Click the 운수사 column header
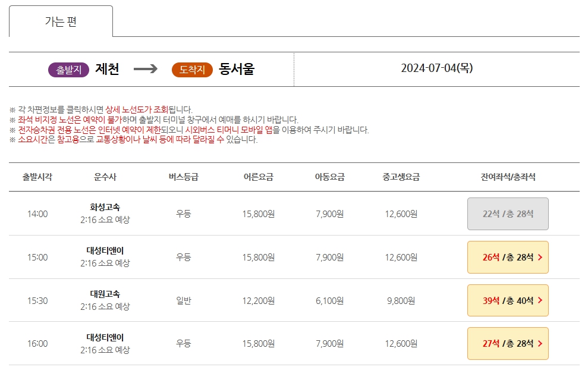This screenshot has width=588, height=367. pos(105,177)
